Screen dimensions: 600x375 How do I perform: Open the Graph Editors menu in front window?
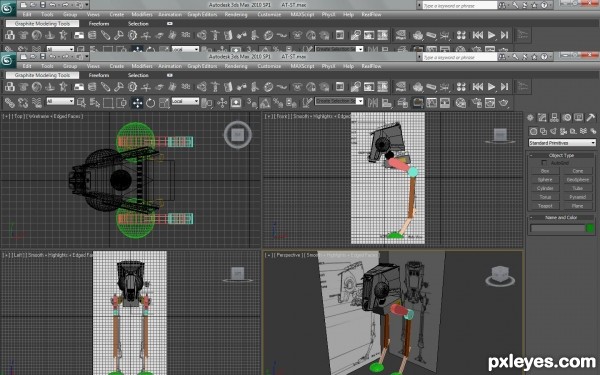202,66
